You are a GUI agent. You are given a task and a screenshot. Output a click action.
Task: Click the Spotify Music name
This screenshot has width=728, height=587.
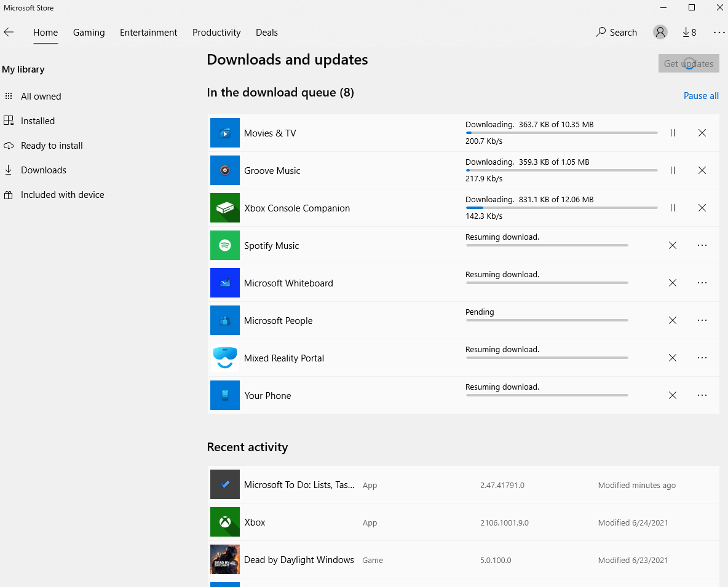[x=271, y=246]
